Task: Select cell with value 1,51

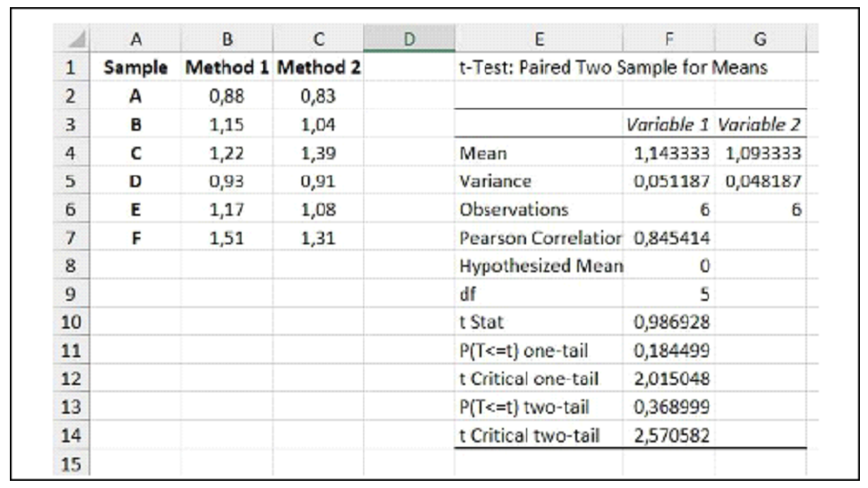Action: [x=227, y=238]
